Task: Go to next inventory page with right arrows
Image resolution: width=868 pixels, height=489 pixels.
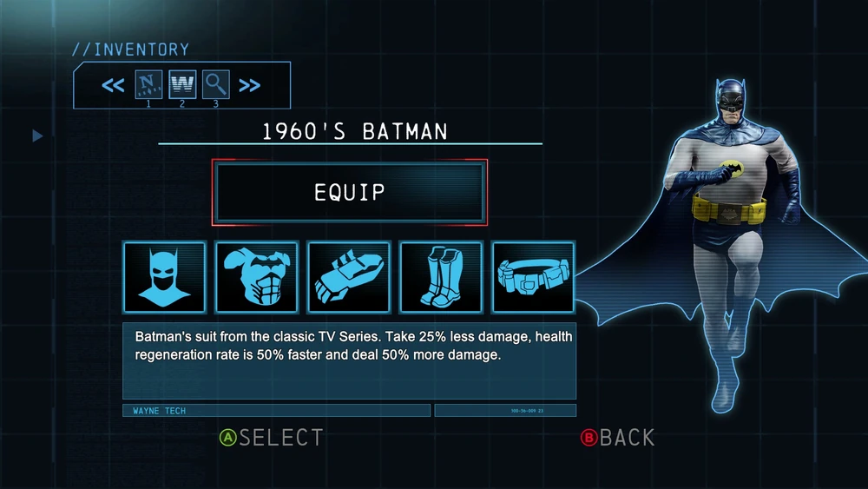Action: pos(249,85)
